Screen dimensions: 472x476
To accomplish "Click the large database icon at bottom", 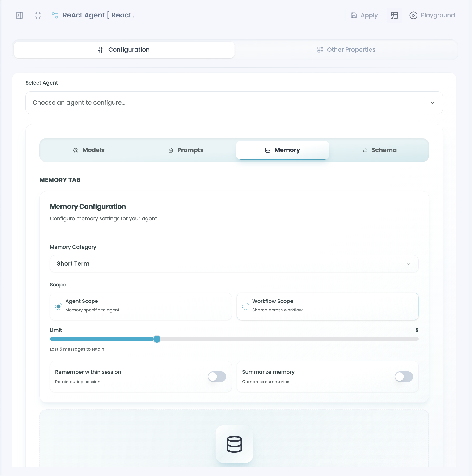I will click(x=234, y=444).
